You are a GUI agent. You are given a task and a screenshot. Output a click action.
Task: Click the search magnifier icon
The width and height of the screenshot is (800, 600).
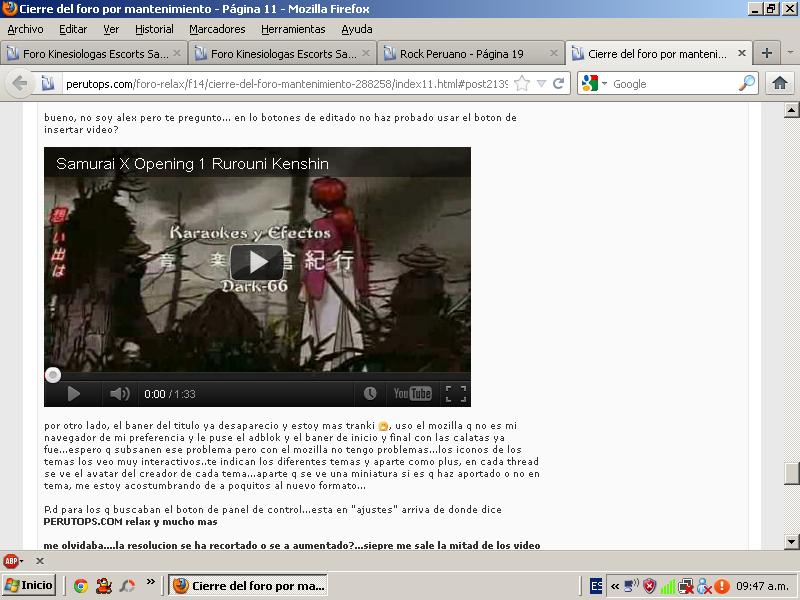tap(746, 83)
